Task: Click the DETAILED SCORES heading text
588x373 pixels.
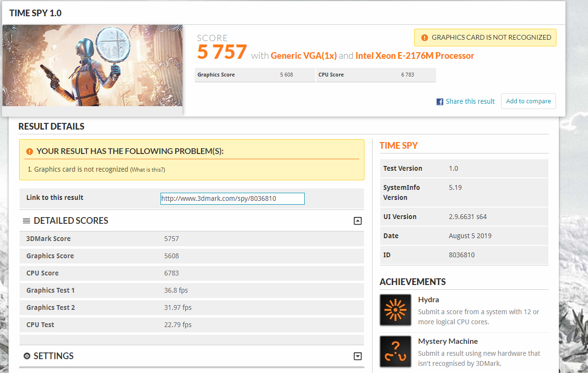Action: click(x=71, y=221)
